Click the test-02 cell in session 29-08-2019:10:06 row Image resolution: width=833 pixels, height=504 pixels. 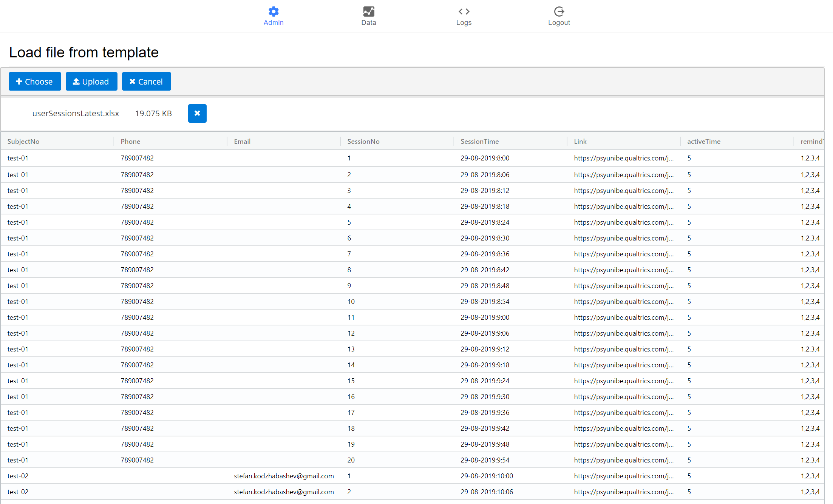(x=18, y=492)
